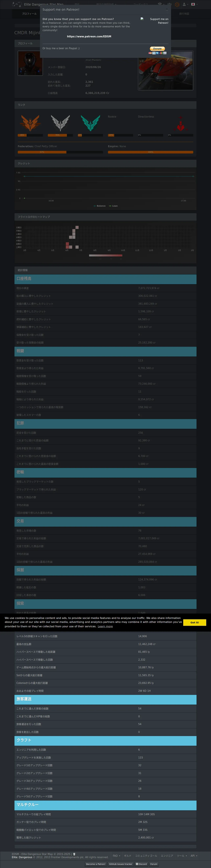Image resolution: width=211 pixels, height=868 pixels.
Task: Click the PayPal Donate button
Action: pyautogui.click(x=157, y=49)
